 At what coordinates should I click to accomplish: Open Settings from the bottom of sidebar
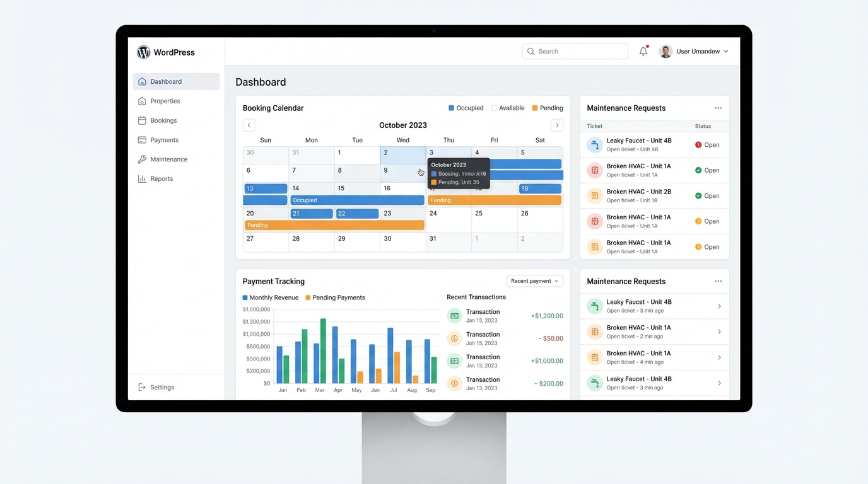point(158,387)
